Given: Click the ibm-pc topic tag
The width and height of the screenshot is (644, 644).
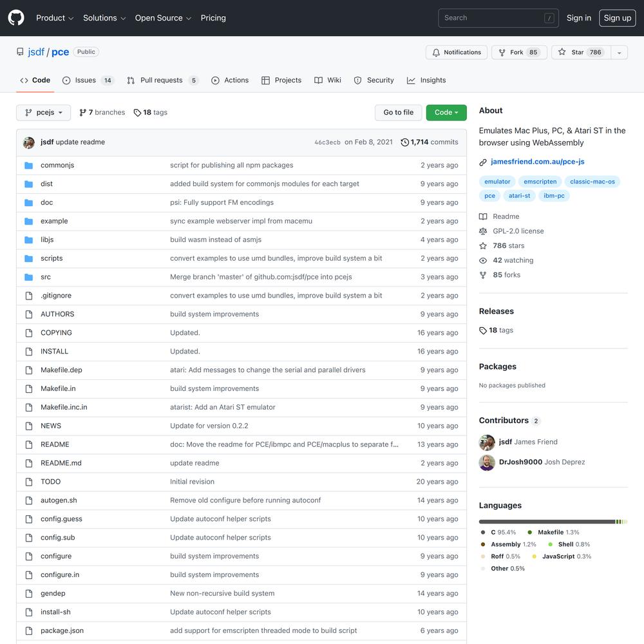Looking at the screenshot, I should tap(554, 196).
